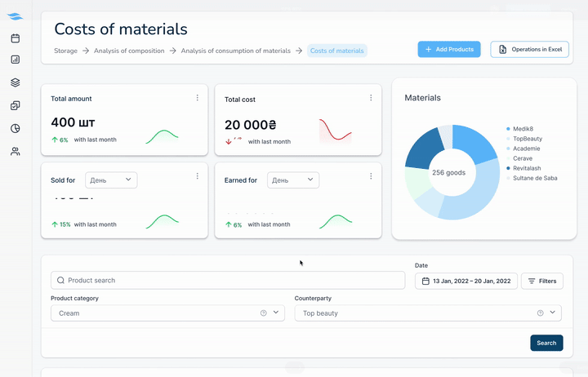
Task: Click the Add Products button
Action: [449, 50]
